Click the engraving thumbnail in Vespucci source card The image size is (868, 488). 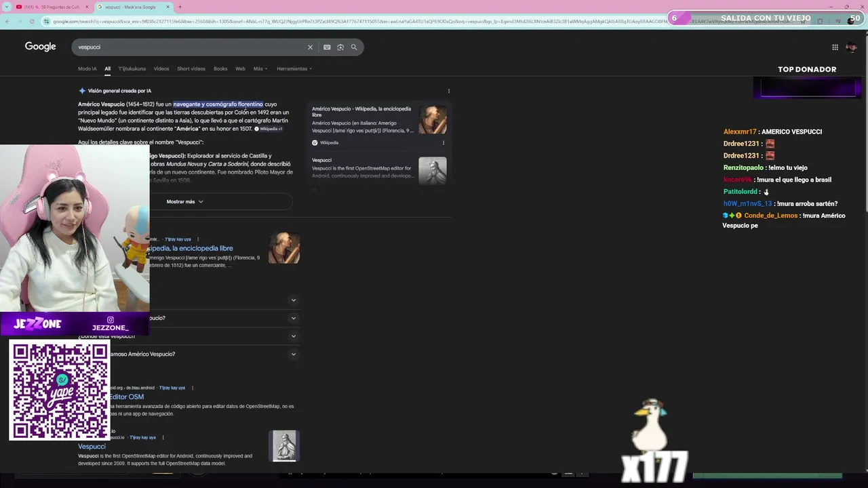(433, 171)
